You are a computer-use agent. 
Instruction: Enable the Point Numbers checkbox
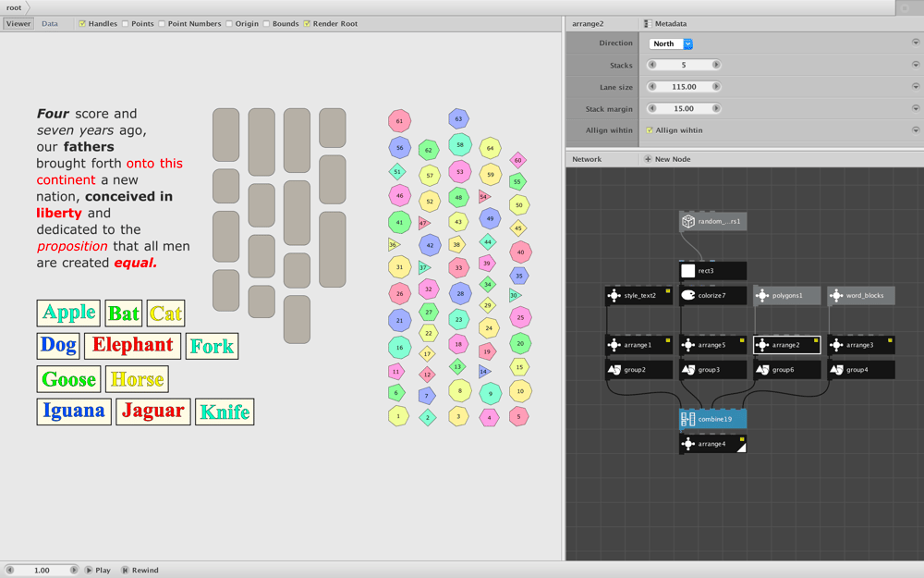tap(162, 24)
